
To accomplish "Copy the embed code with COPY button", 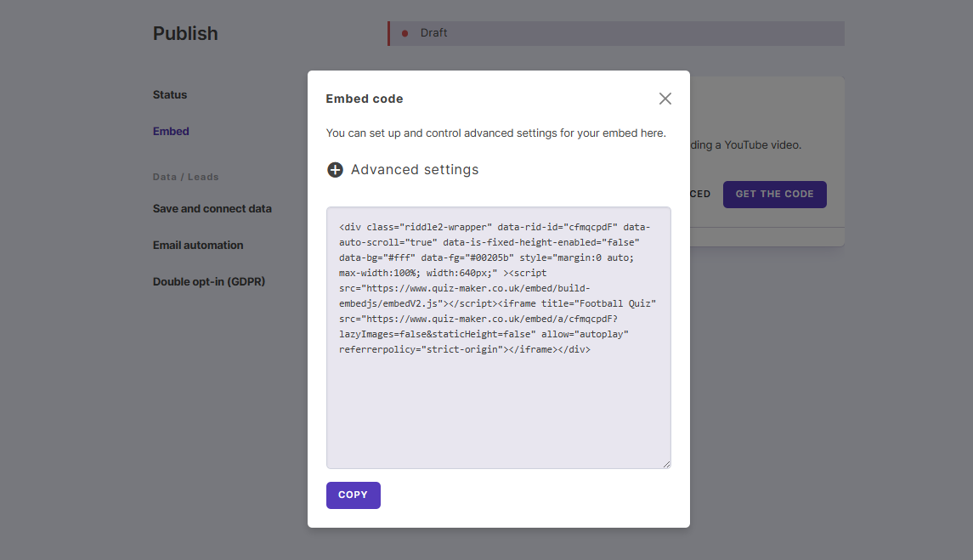I will click(x=353, y=495).
